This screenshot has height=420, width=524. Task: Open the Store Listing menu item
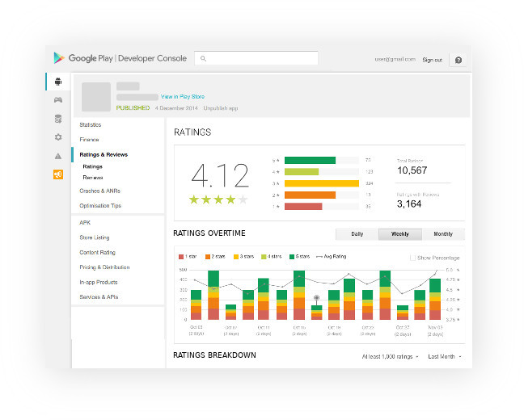pos(95,237)
